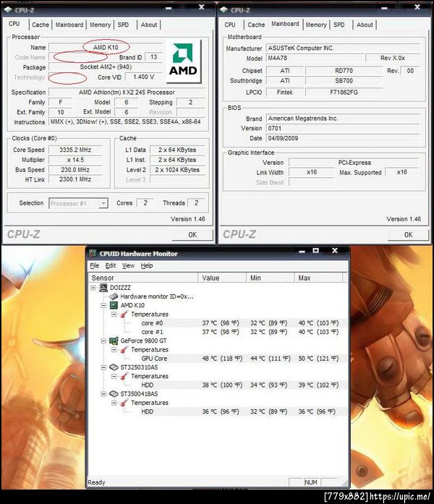Collapse the DOIZZZ computer node
This screenshot has height=504, width=434.
[93, 288]
